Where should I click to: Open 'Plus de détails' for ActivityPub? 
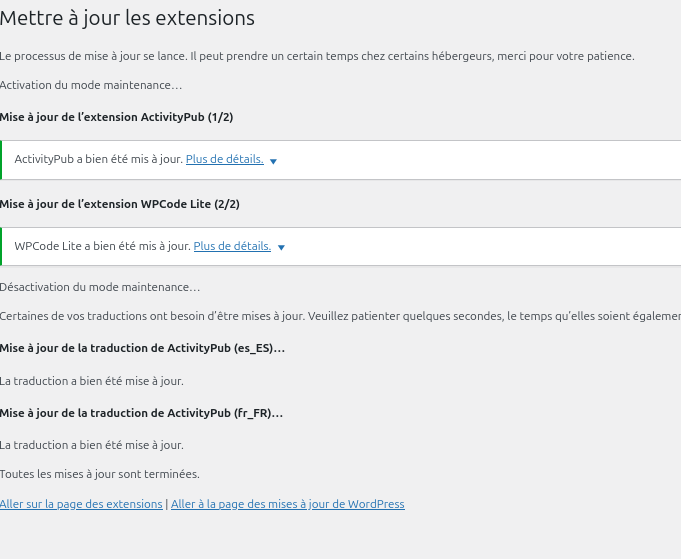(x=224, y=159)
